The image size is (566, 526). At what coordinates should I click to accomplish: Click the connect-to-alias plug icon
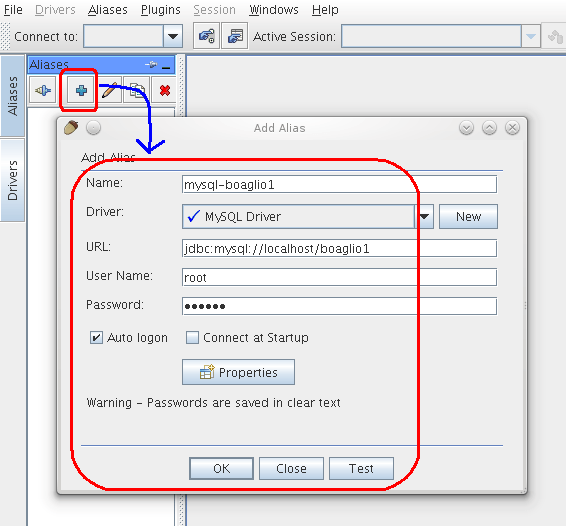(x=43, y=90)
